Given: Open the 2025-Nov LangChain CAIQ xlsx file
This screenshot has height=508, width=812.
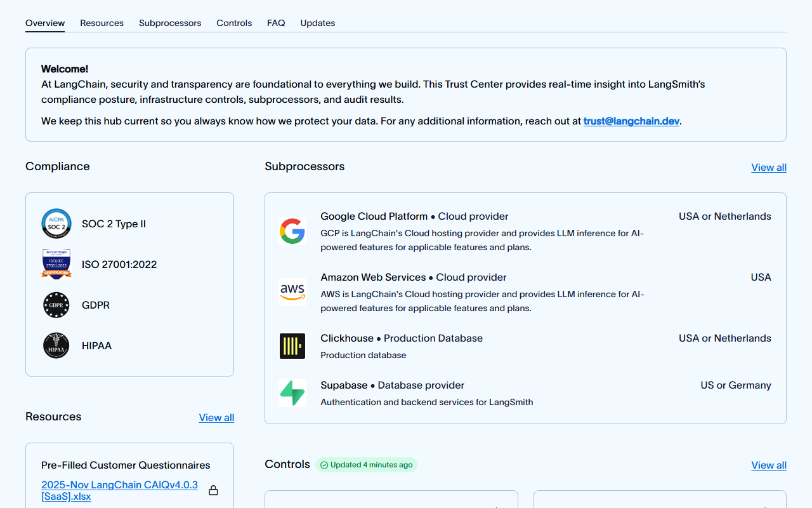Looking at the screenshot, I should click(119, 491).
